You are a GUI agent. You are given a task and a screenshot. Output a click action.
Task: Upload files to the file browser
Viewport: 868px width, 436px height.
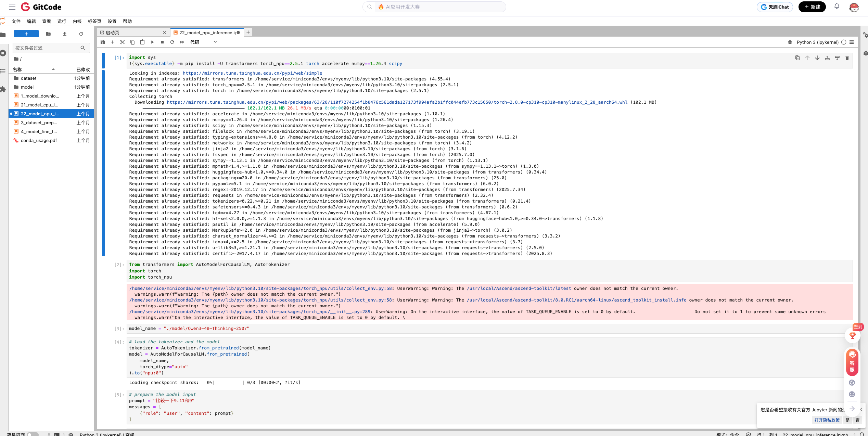(x=64, y=34)
